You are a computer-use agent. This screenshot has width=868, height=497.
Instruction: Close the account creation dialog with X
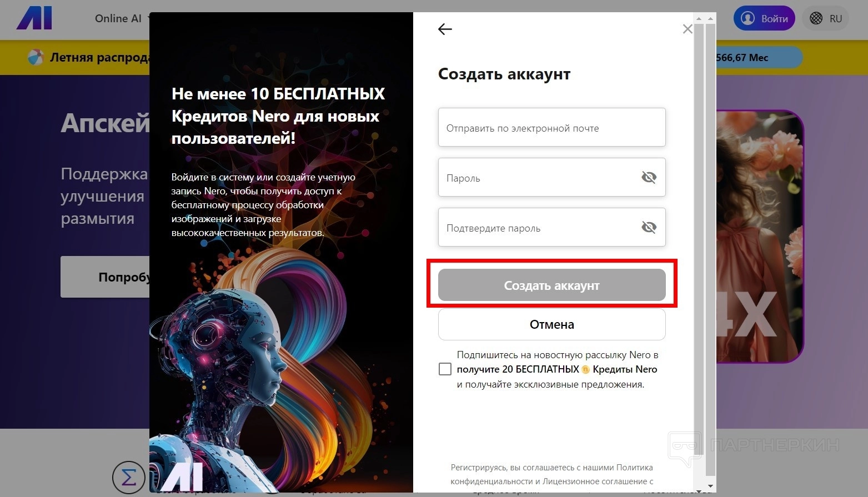687,29
